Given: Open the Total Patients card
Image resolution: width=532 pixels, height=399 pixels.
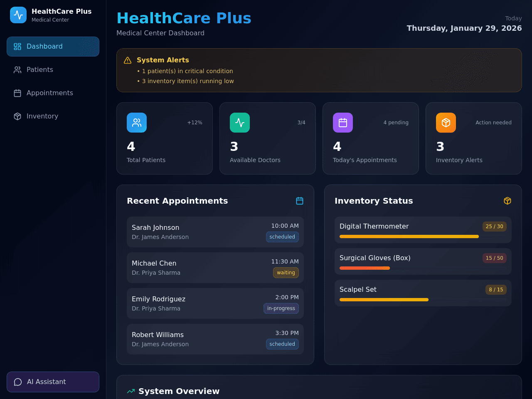Looking at the screenshot, I should 165,138.
